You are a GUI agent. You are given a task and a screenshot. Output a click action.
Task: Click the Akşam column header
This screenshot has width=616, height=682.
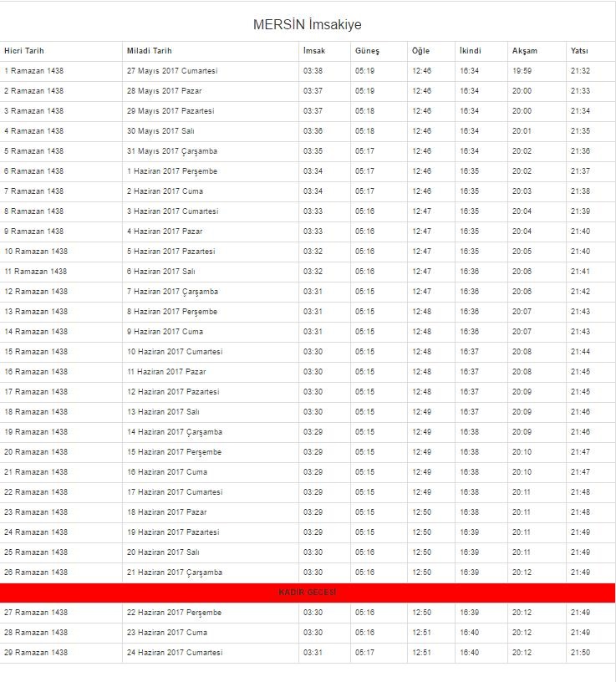[x=525, y=51]
